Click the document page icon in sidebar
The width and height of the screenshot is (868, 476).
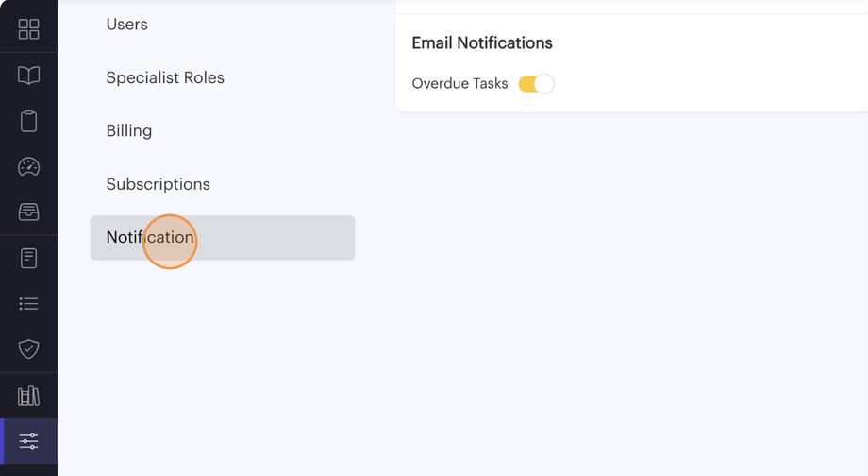(x=28, y=258)
